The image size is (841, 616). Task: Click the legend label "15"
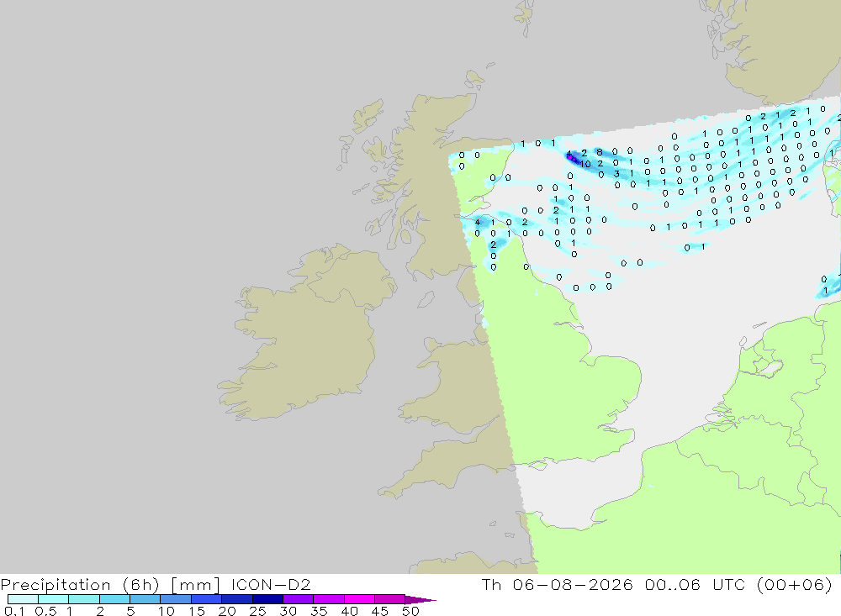pyautogui.click(x=197, y=611)
